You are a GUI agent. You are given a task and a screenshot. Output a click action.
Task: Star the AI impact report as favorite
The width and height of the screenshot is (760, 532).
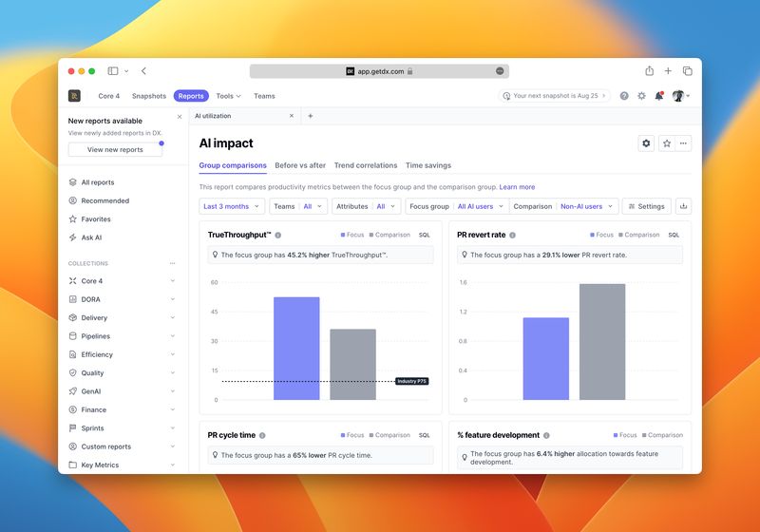tap(666, 143)
